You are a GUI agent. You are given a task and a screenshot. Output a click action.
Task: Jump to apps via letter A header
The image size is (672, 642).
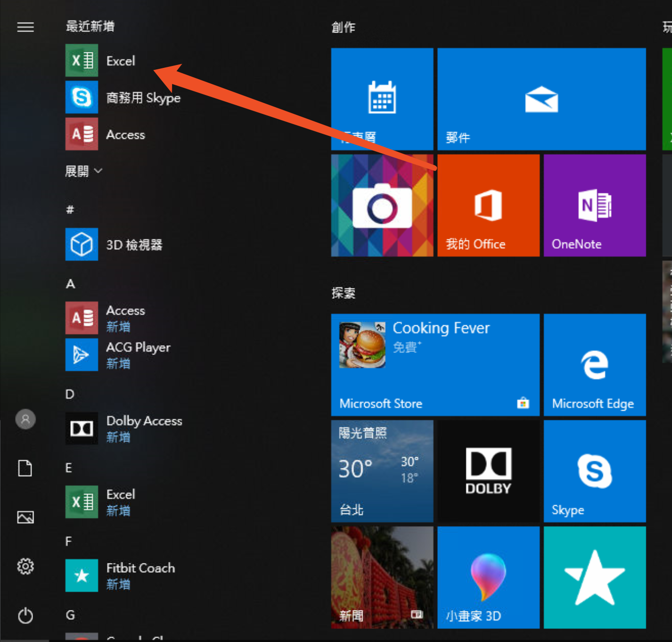click(x=71, y=284)
